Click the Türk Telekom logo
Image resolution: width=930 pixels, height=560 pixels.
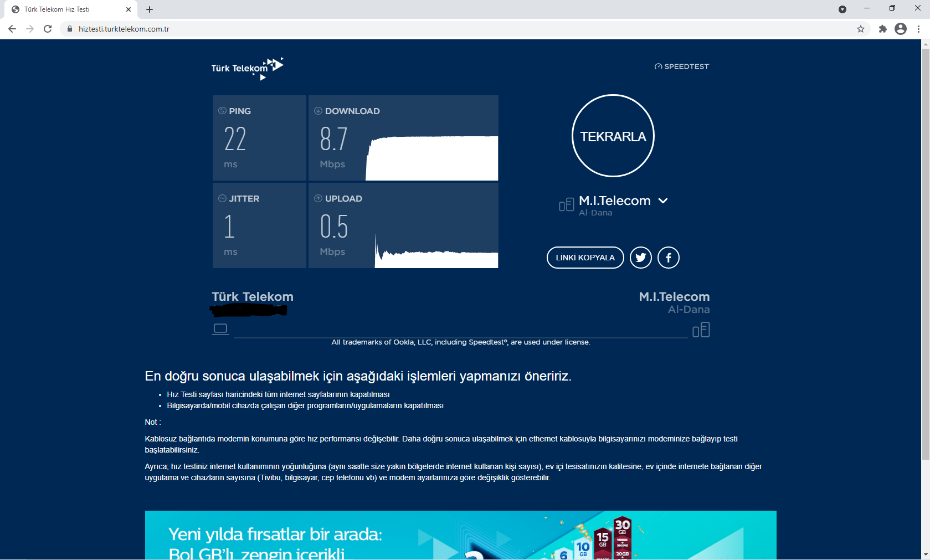tap(247, 69)
